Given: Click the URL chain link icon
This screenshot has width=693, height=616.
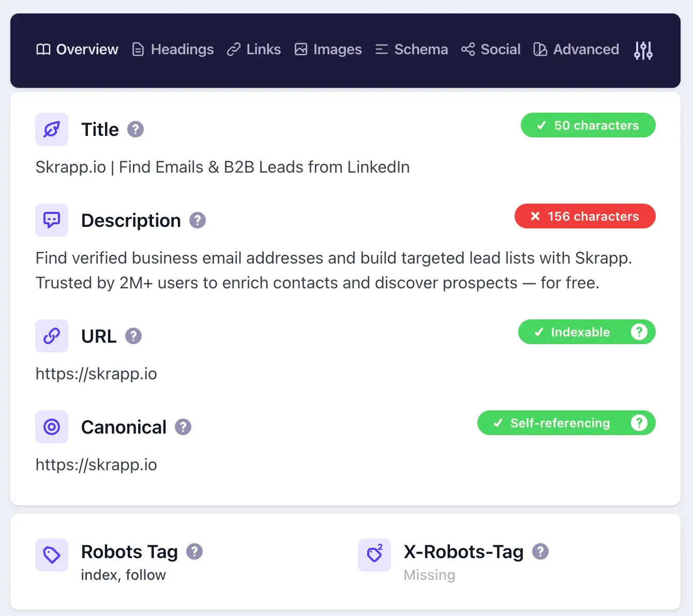Looking at the screenshot, I should (x=51, y=336).
